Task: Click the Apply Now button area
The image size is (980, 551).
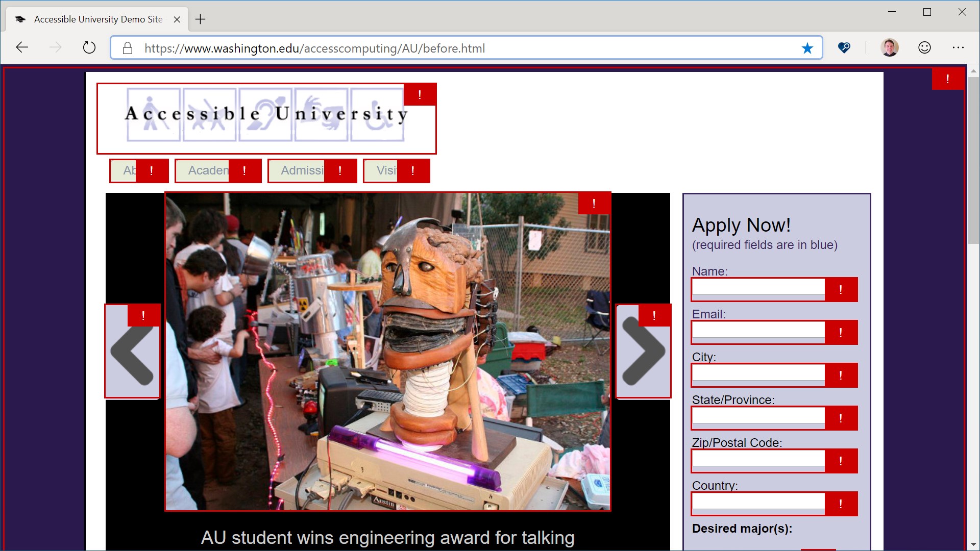Action: point(741,224)
